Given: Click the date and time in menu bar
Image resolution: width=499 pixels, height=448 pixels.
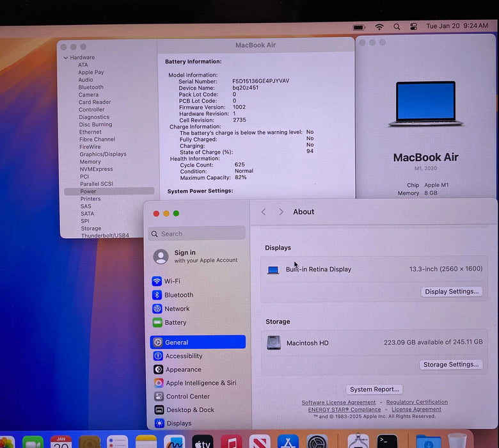Looking at the screenshot, I should pos(457,26).
